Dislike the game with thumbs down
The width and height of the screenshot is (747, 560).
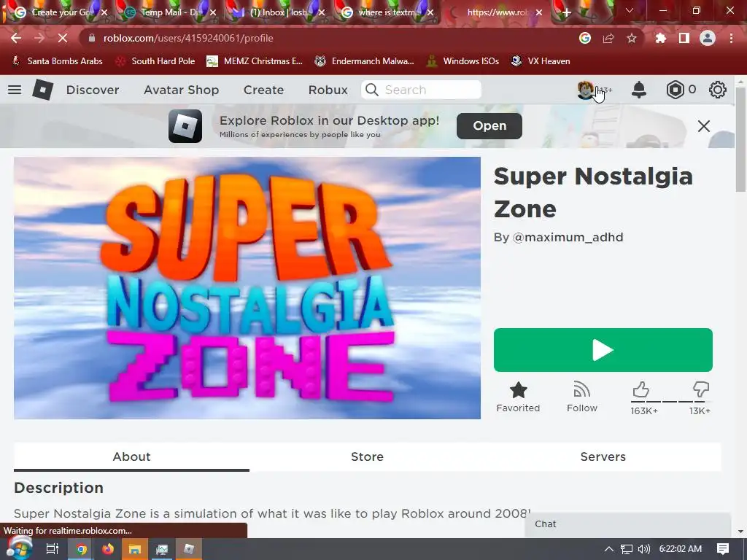[x=701, y=389]
